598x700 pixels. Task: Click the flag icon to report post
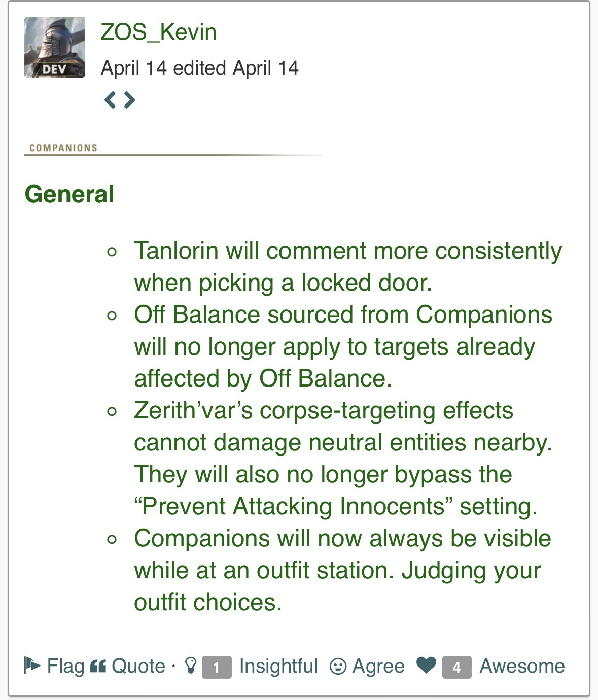click(x=32, y=665)
